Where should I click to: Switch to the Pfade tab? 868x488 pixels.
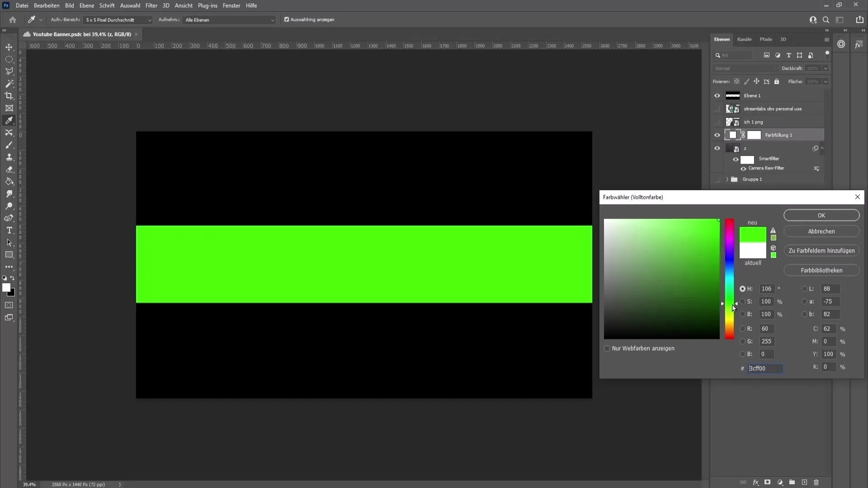[x=766, y=39]
